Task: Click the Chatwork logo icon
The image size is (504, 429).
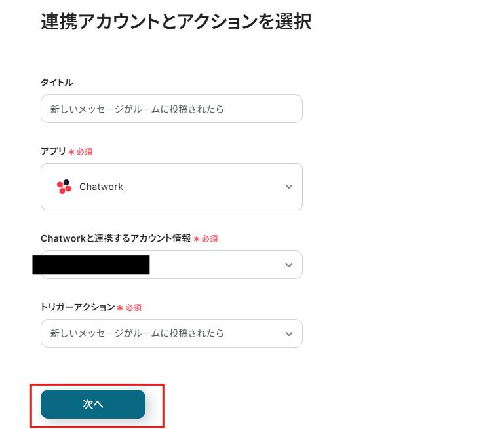Action: (x=64, y=187)
